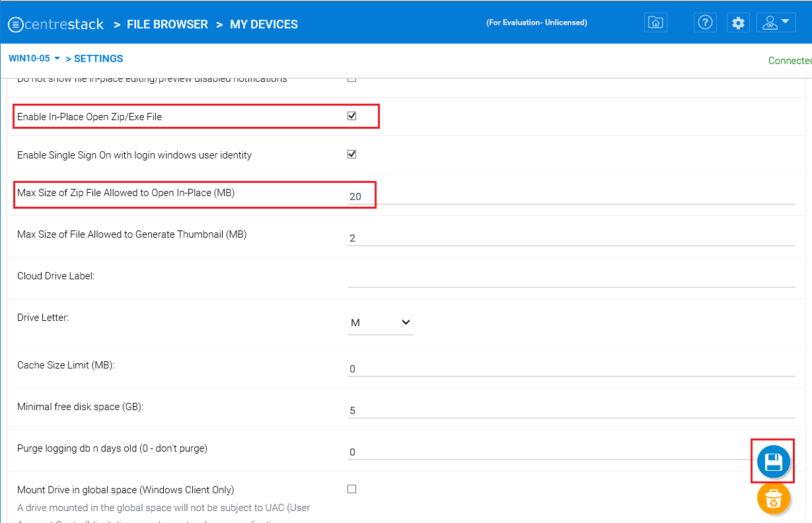Save settings with the blue floppy disk button
The width and height of the screenshot is (812, 523).
[x=773, y=462]
